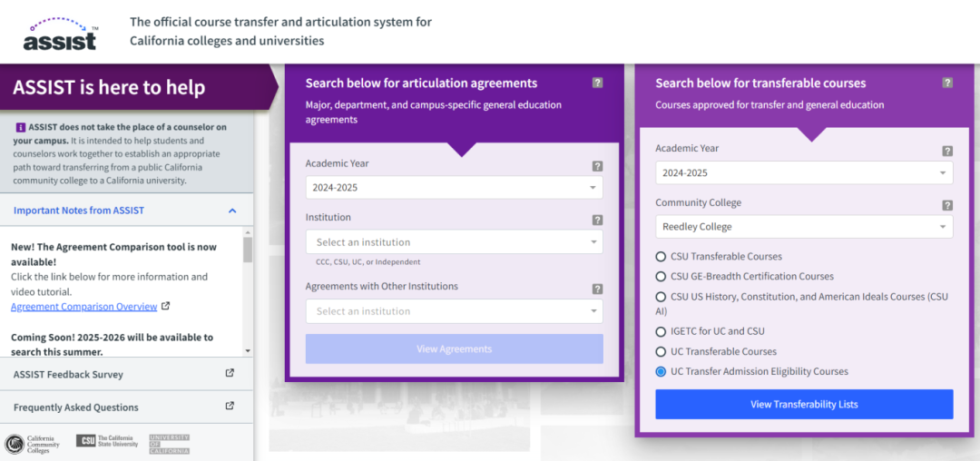Open help icon beside transferable courses heading
The height and width of the screenshot is (461, 980).
pyautogui.click(x=947, y=83)
